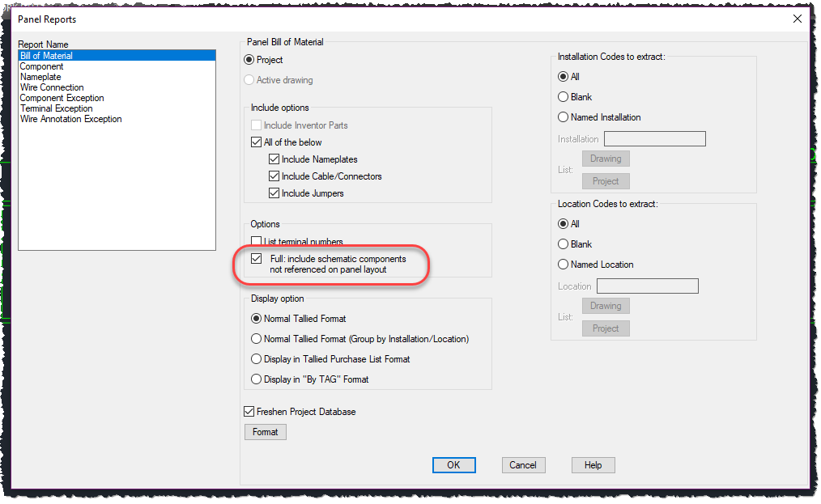Uncheck Include Nameplates
This screenshot has height=504, width=821.
274,159
